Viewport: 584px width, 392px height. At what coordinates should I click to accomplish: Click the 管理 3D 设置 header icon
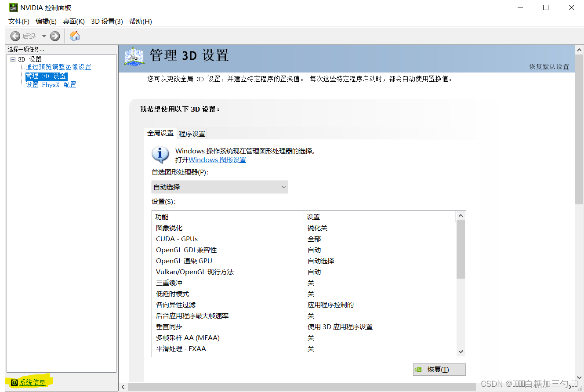(x=134, y=57)
